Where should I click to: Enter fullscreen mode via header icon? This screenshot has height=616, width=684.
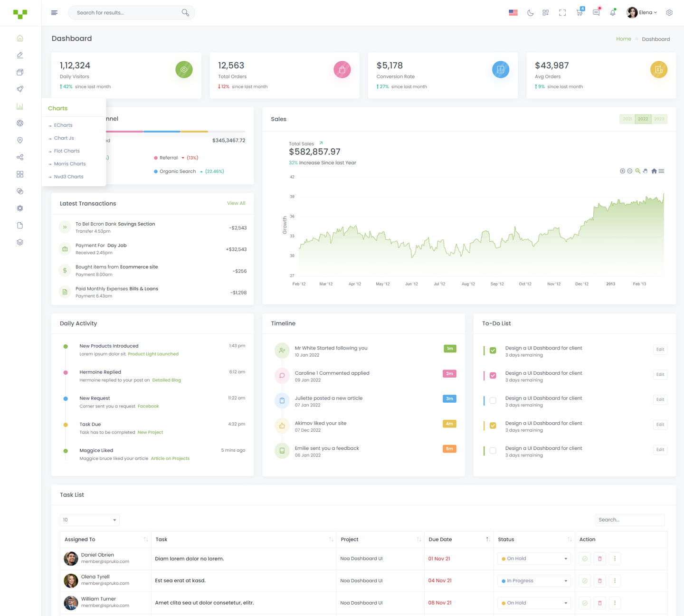tap(562, 13)
